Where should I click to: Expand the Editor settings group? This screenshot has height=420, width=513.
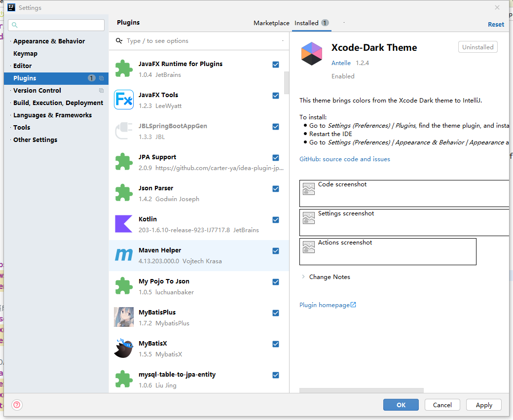pyautogui.click(x=10, y=66)
